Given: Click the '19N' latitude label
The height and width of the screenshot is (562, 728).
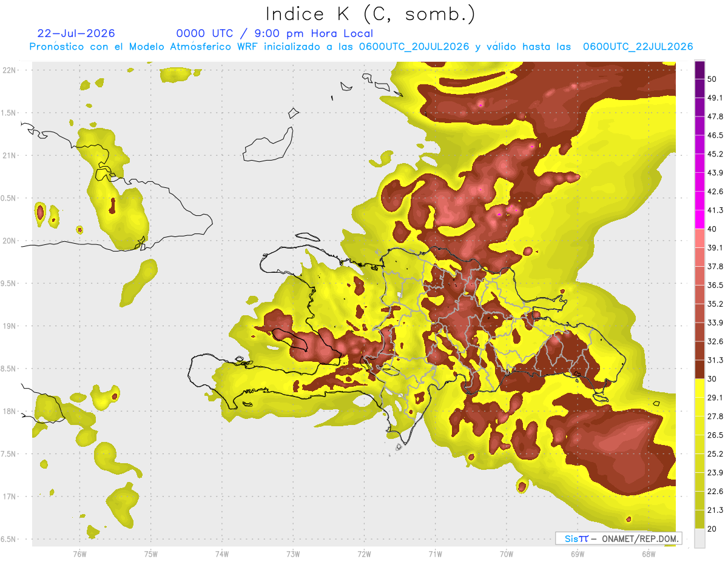Looking at the screenshot, I should point(9,326).
